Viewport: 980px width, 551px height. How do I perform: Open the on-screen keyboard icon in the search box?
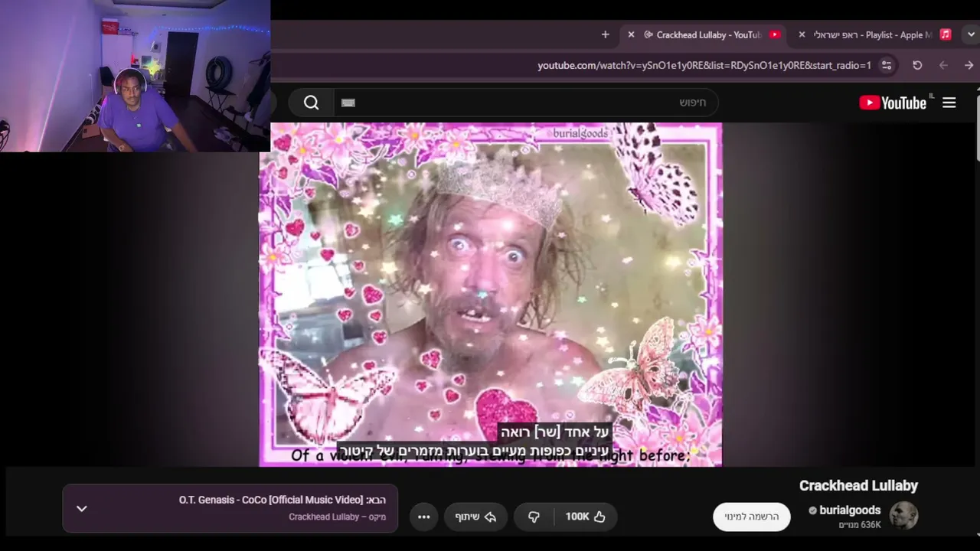click(348, 103)
